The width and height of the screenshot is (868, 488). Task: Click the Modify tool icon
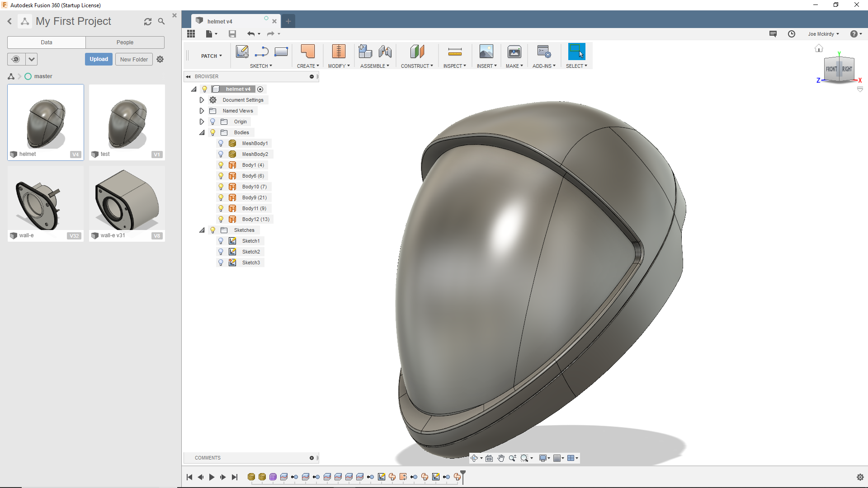338,52
